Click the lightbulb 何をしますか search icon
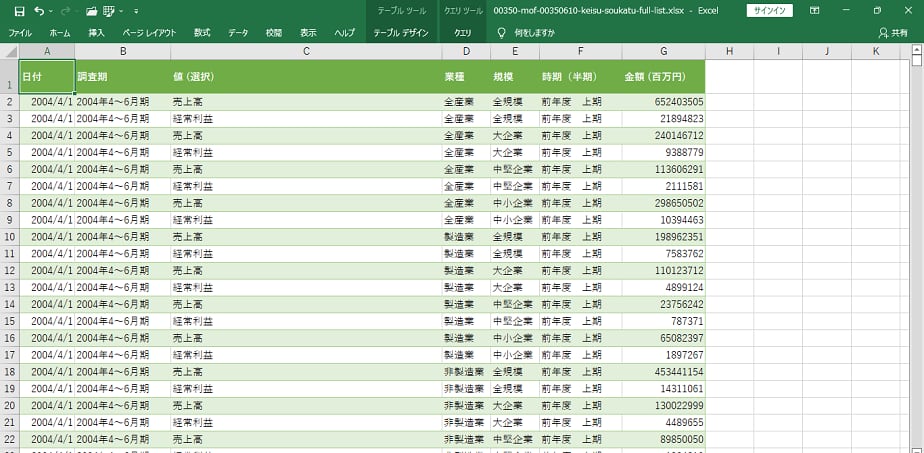This screenshot has width=924, height=453. coord(501,32)
